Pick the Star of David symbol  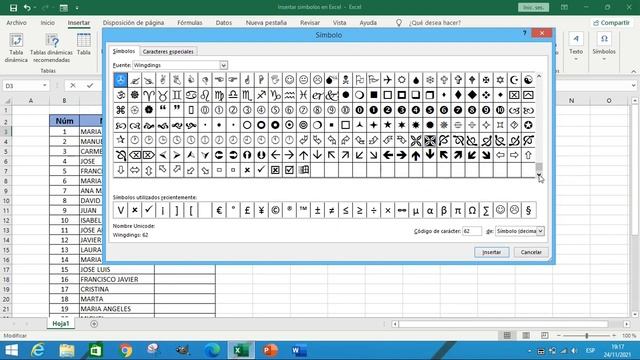[500, 80]
